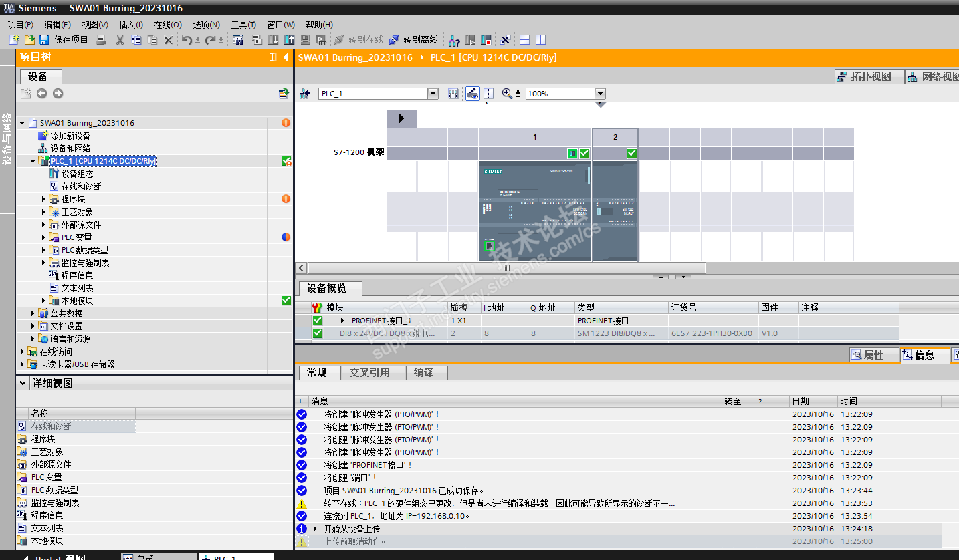Expand the PROFINET 接口_1 row in device overview

point(342,321)
